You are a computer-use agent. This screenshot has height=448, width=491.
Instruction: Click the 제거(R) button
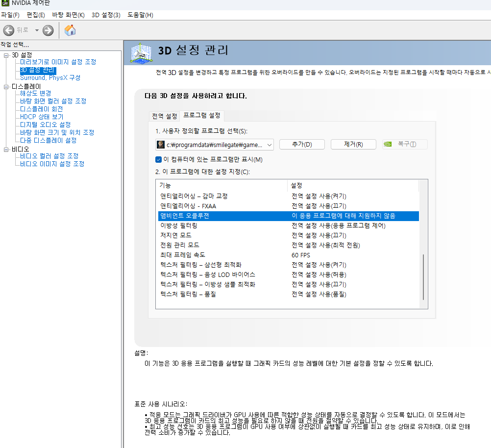pos(353,145)
